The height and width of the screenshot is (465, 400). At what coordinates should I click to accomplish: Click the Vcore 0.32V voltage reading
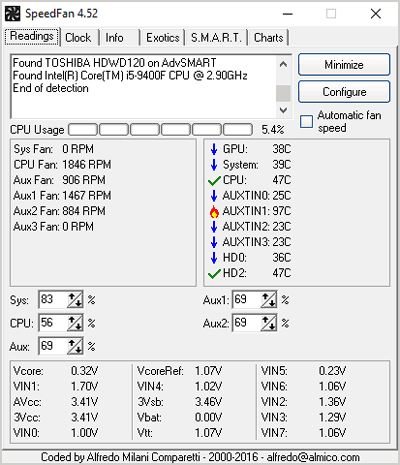click(x=56, y=371)
